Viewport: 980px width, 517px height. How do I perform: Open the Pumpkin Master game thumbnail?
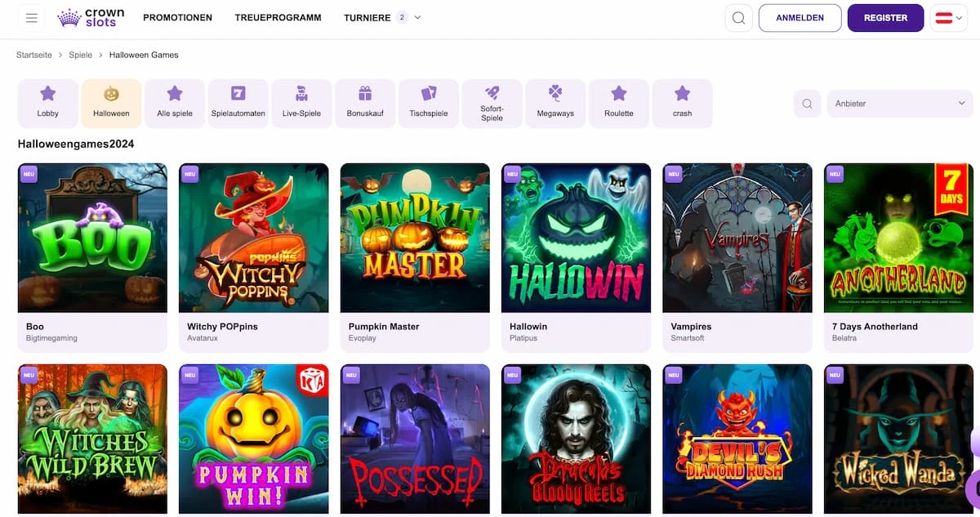click(x=415, y=238)
